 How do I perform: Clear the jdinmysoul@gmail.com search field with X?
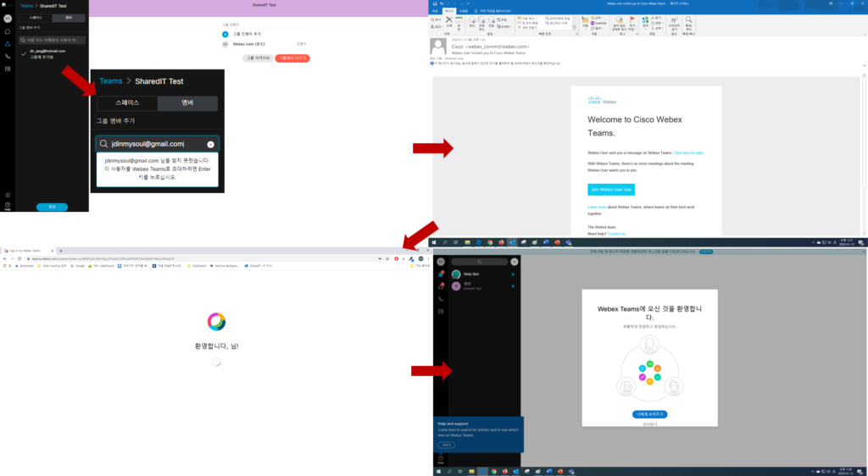coord(210,144)
